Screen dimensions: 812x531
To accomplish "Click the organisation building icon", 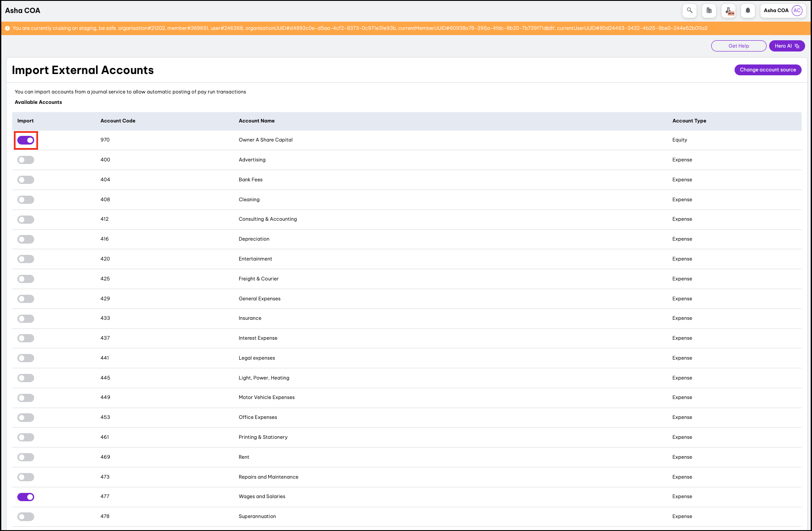I will pyautogui.click(x=709, y=10).
